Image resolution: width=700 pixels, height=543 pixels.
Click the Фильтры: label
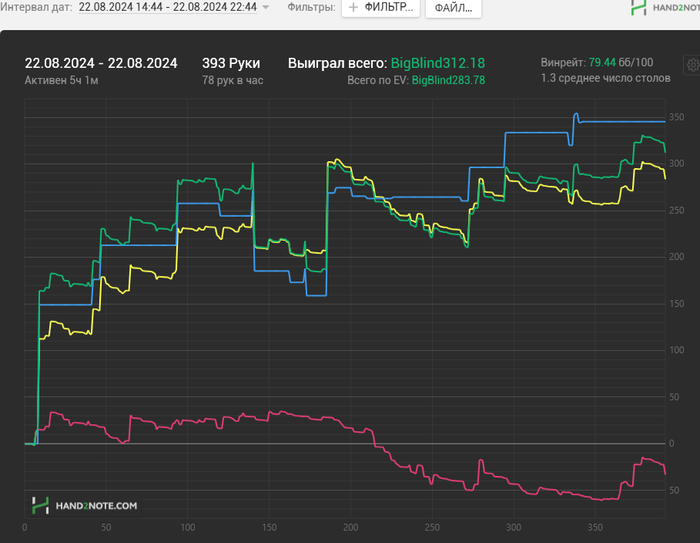(311, 7)
